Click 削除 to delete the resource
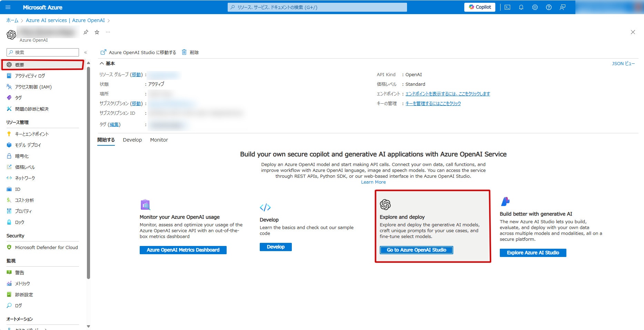Viewport: 644px width, 330px height. [x=190, y=52]
